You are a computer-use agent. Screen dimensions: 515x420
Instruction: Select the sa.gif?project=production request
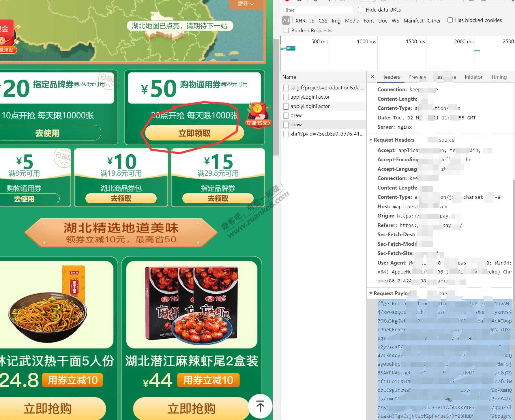(323, 88)
